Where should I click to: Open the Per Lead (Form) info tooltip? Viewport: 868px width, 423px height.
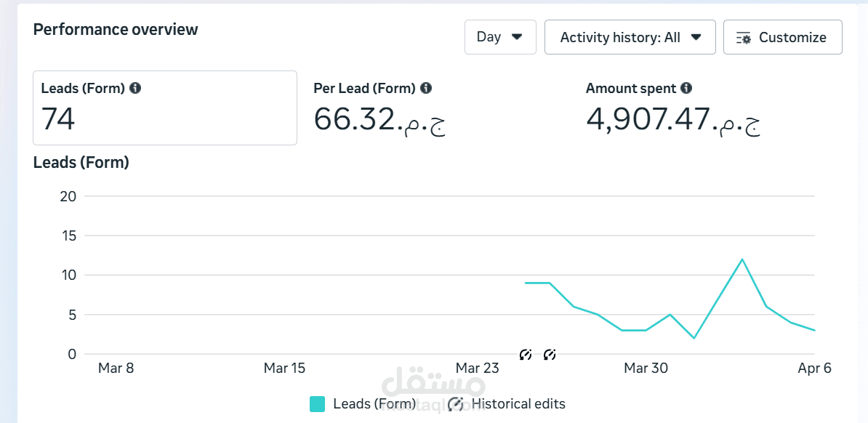coord(425,88)
